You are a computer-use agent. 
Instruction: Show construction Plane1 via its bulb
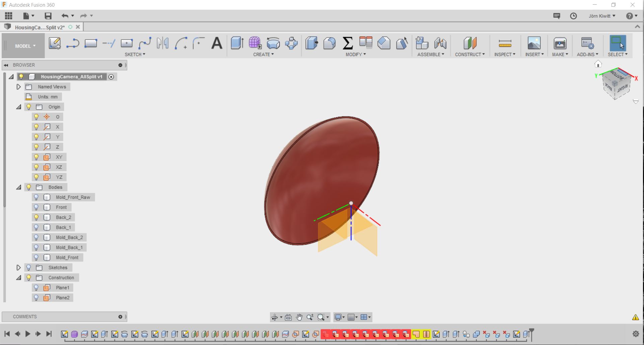[x=37, y=287]
